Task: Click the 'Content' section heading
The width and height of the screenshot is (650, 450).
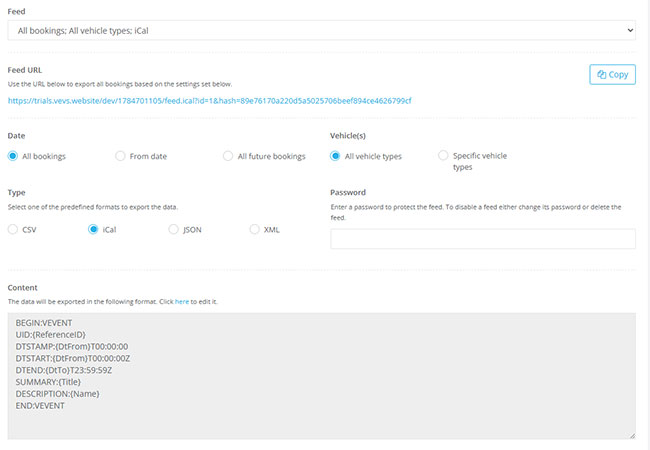Action: [x=22, y=288]
